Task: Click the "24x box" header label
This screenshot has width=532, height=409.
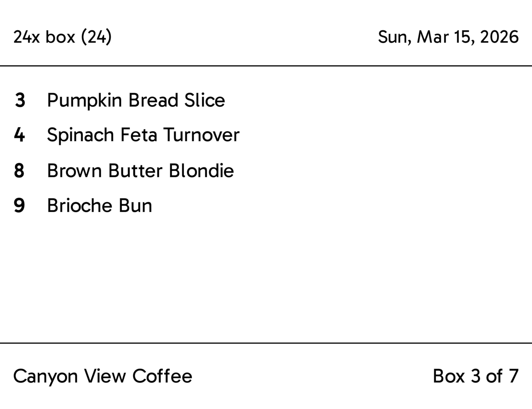Action: (x=44, y=37)
